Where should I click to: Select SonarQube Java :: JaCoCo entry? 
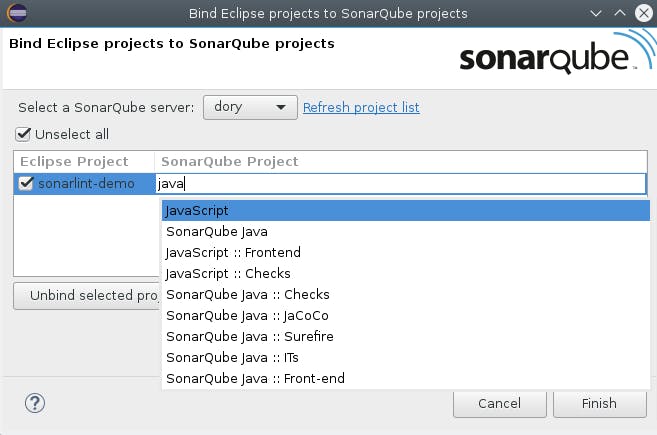406,315
